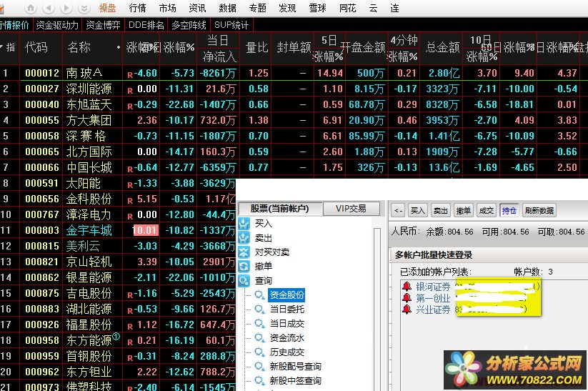Screen dimensions: 588x391
Task: Select the 银河证券 account entry
Action: (433, 287)
